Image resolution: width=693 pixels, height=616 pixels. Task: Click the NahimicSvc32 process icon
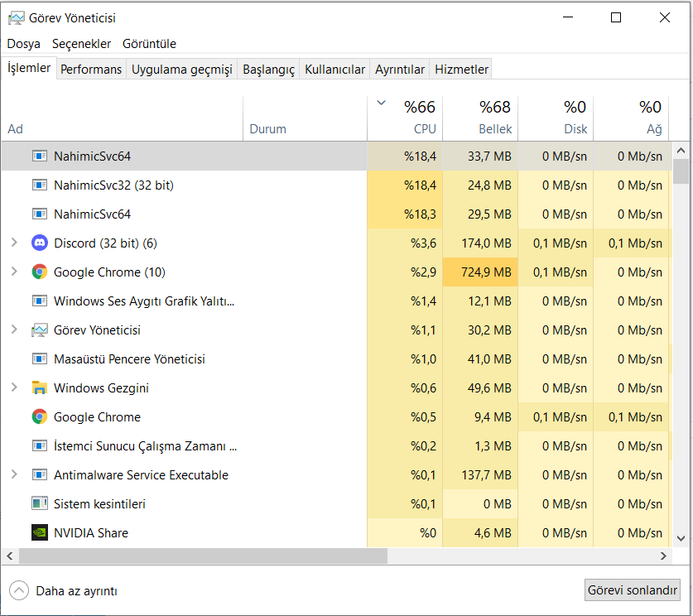click(x=39, y=185)
